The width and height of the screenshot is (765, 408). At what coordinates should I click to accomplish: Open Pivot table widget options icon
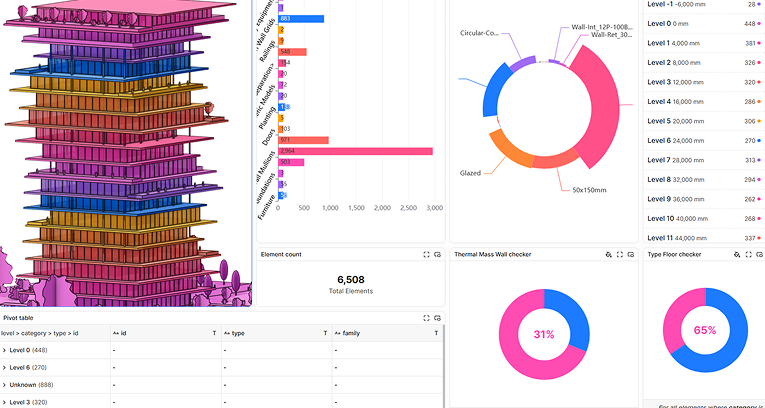437,318
